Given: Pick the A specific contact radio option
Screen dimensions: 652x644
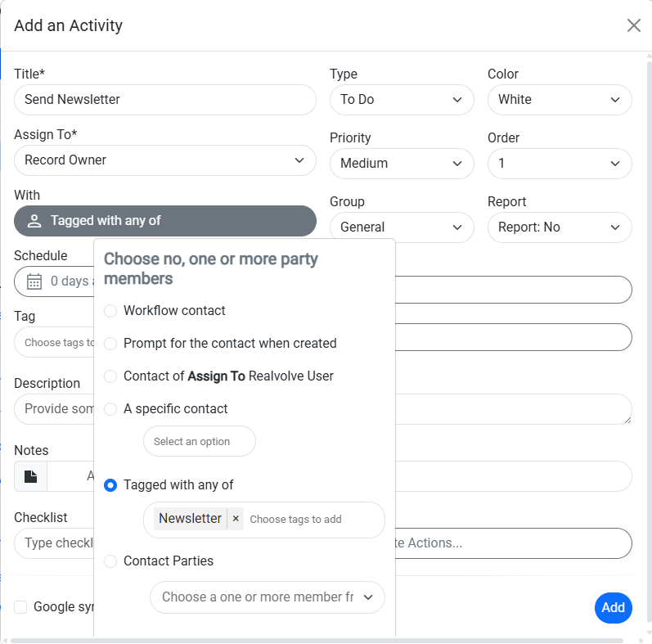Looking at the screenshot, I should tap(110, 409).
